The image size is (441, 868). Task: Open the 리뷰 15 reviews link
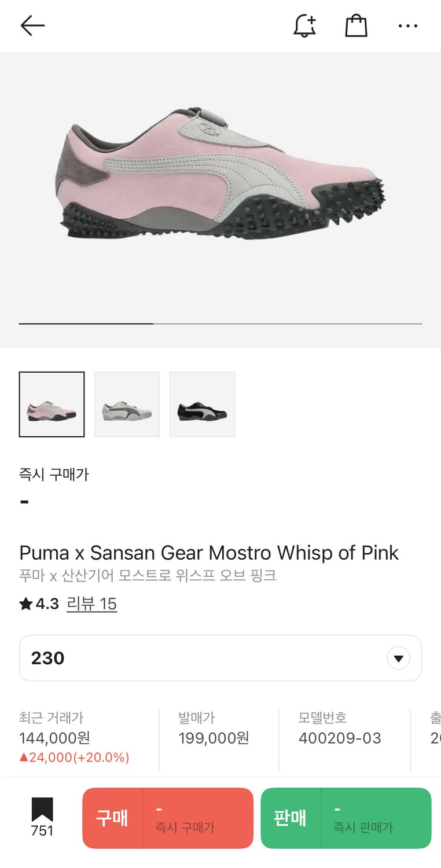(x=92, y=604)
